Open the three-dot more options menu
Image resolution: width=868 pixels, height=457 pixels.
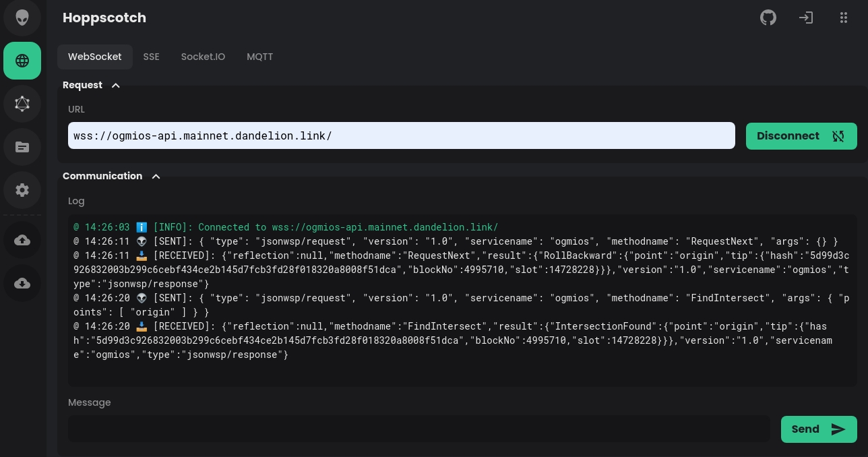coord(844,18)
